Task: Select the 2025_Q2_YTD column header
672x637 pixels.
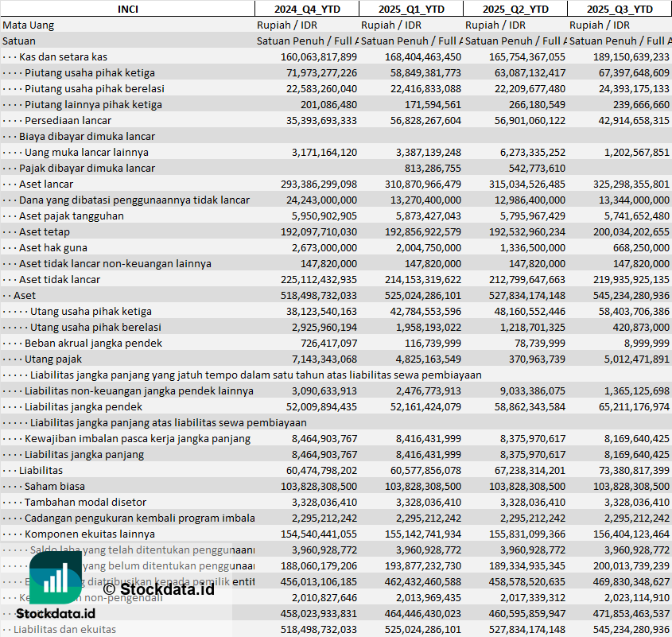Action: [x=515, y=9]
